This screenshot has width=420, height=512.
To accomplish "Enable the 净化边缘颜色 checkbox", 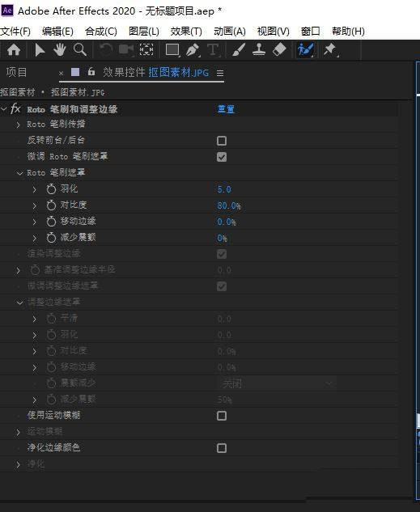I will click(x=222, y=448).
